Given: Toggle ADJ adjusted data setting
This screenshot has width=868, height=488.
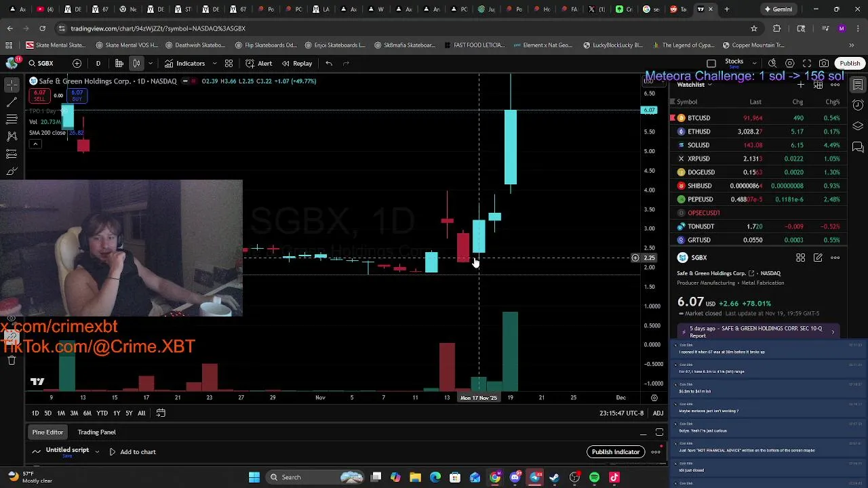Looking at the screenshot, I should 658,413.
